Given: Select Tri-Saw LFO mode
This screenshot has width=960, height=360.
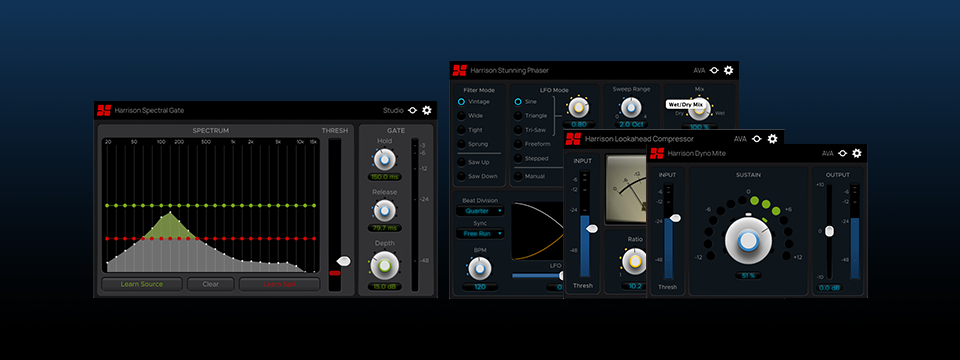Looking at the screenshot, I should click(x=518, y=130).
